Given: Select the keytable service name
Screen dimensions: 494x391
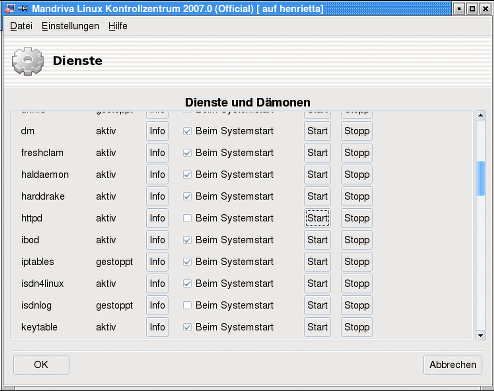Looking at the screenshot, I should [39, 327].
